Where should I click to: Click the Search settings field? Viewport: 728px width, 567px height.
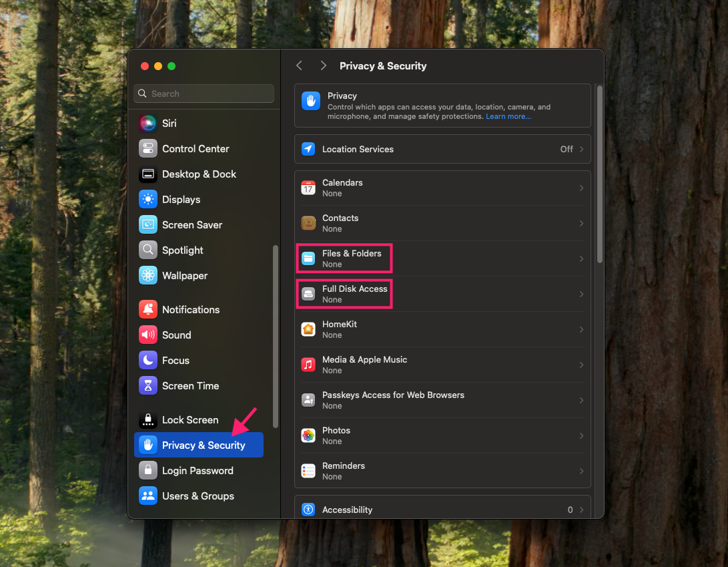tap(204, 93)
